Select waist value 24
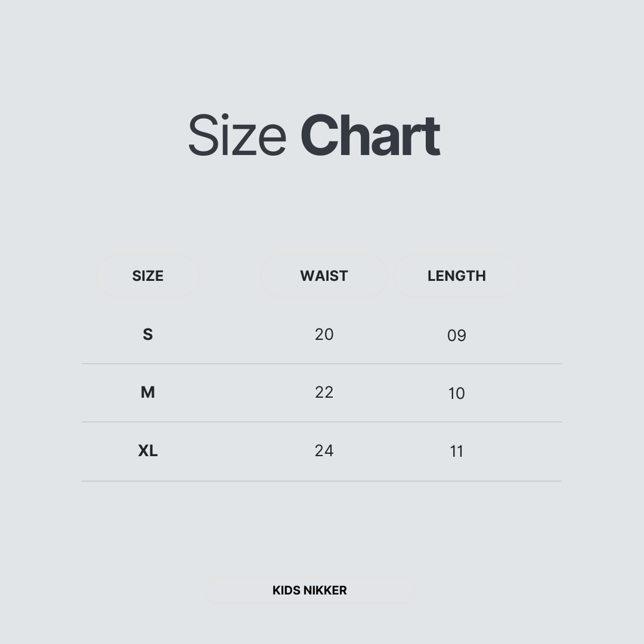Image resolution: width=644 pixels, height=644 pixels. [x=324, y=450]
